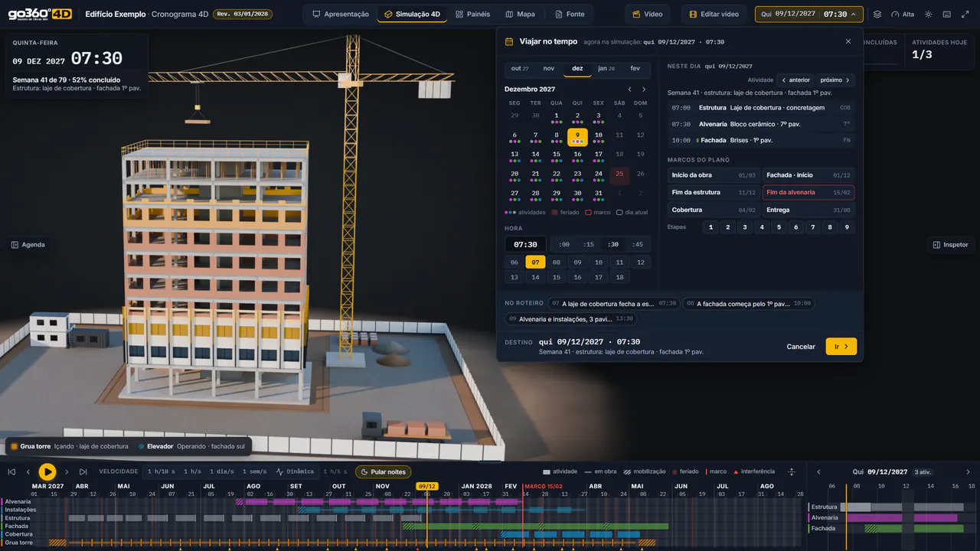Switch to the Painéis tab
Image resolution: width=980 pixels, height=551 pixels.
point(472,15)
